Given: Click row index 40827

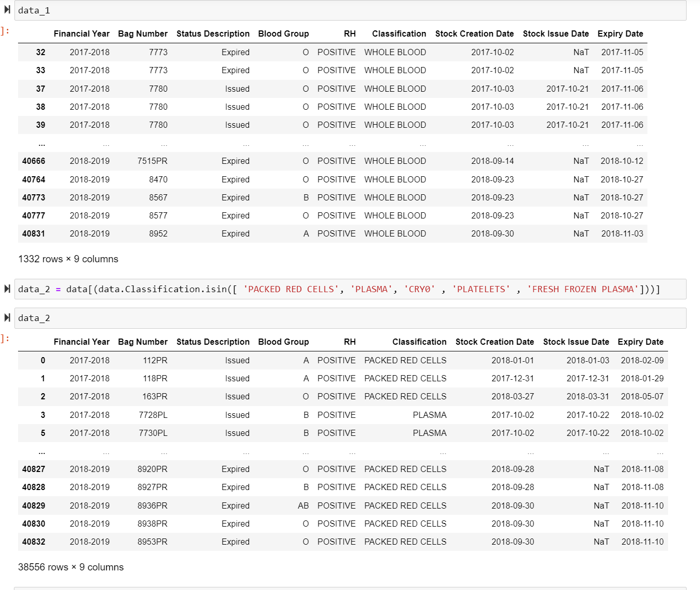Looking at the screenshot, I should point(34,469).
